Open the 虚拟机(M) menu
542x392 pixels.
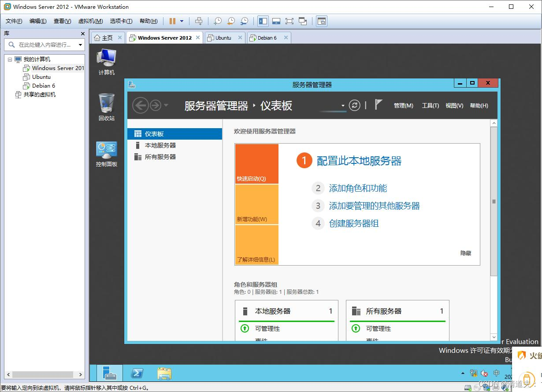point(90,21)
